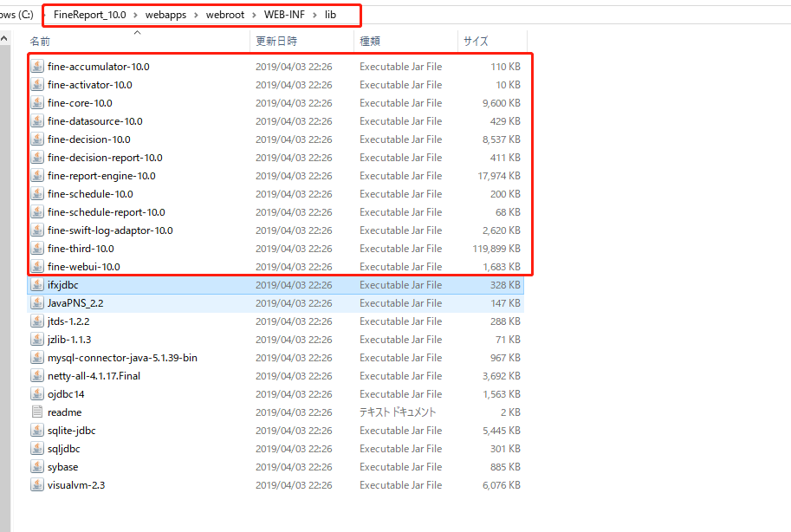Screen dimensions: 791x532
Task: Select file name netty-all-4.1.17.Final
Action: pos(94,376)
